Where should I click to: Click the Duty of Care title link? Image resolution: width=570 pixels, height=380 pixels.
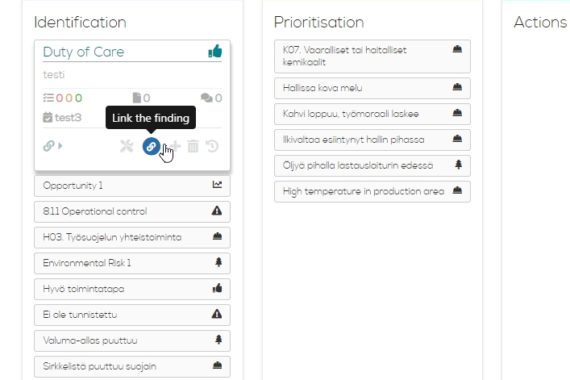pos(84,52)
